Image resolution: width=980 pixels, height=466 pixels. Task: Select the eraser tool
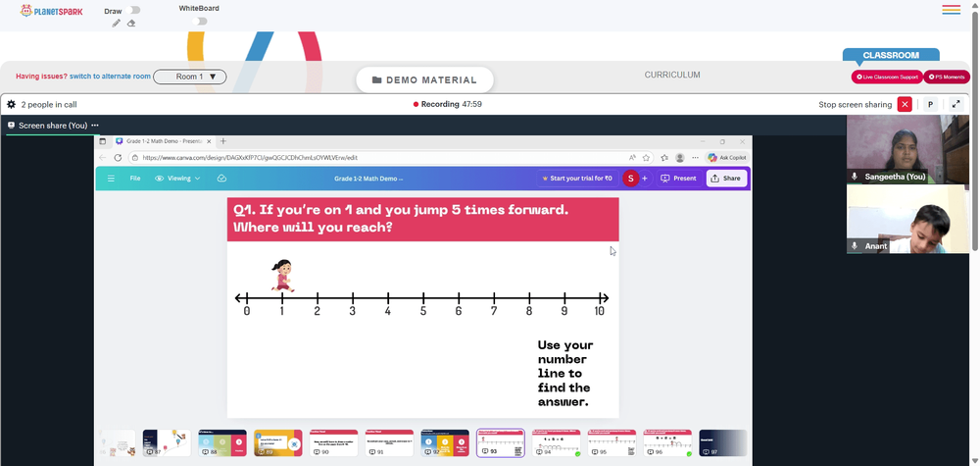pyautogui.click(x=131, y=24)
